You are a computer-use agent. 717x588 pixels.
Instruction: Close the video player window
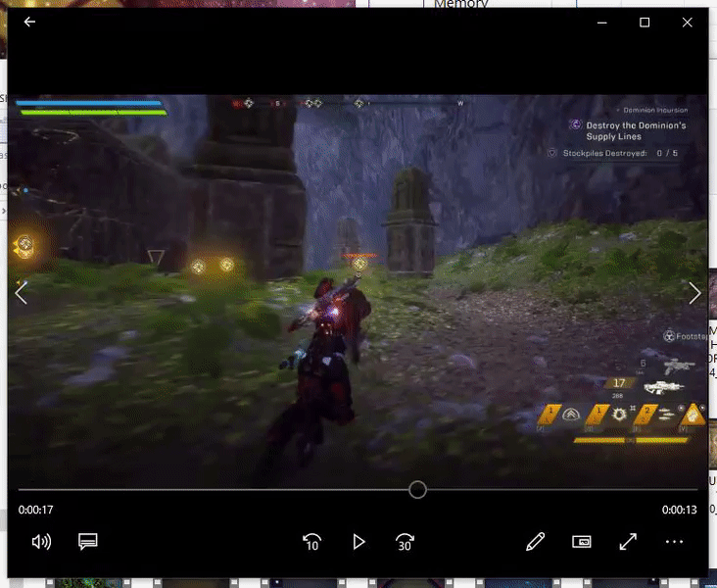point(687,23)
